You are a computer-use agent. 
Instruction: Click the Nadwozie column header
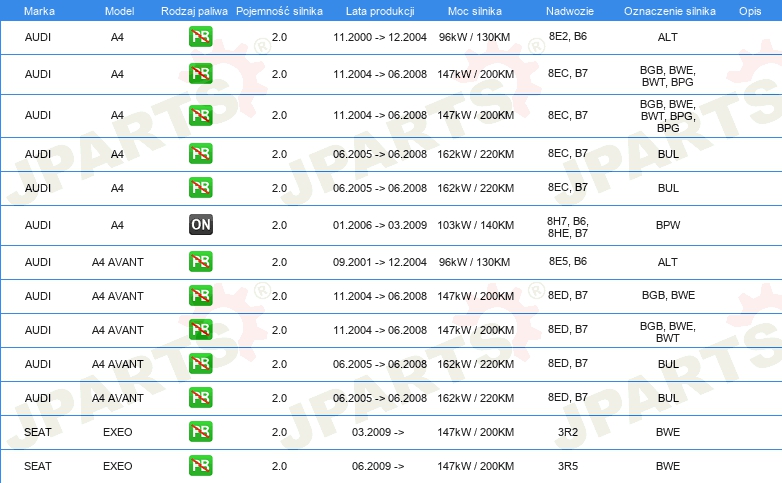coord(570,11)
